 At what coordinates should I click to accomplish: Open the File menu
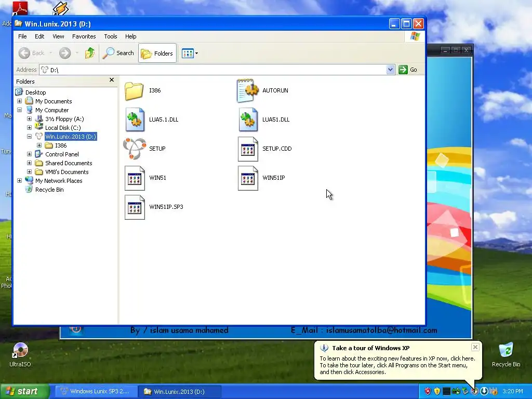tap(22, 36)
